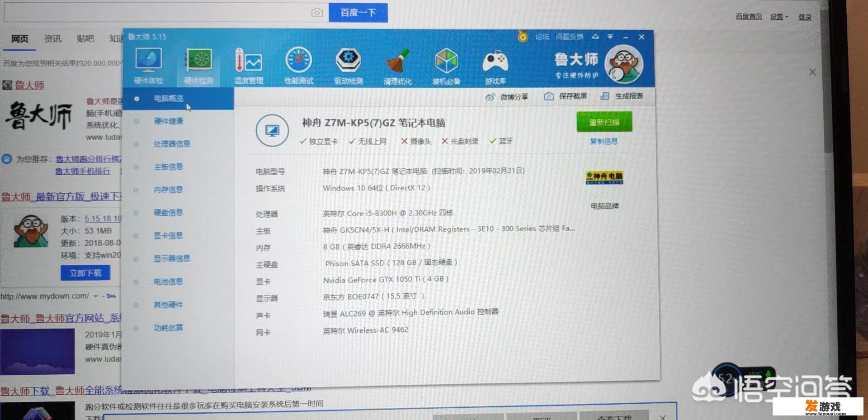This screenshot has width=868, height=420.
Task: Select the 贴吧 tab in Baidu
Action: [x=85, y=39]
